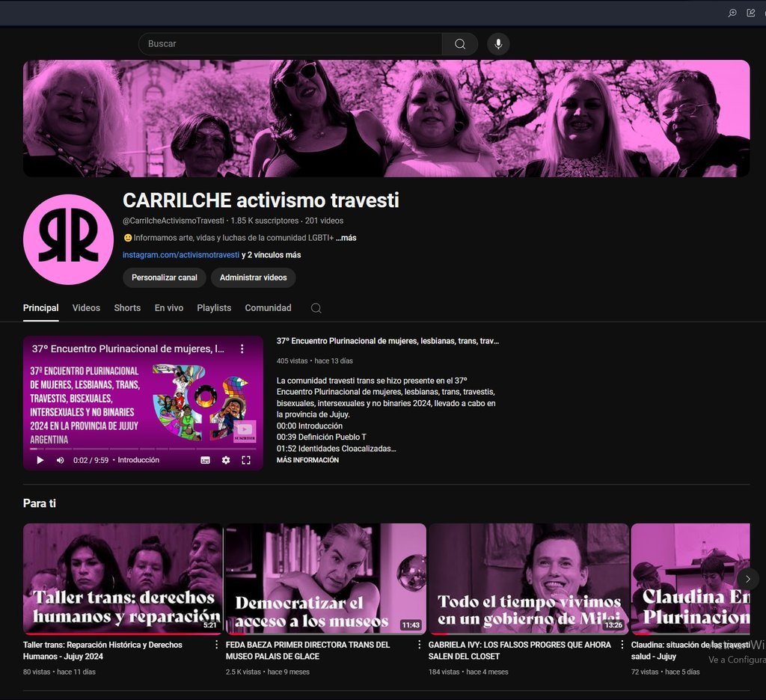
Task: Click the Buscar search field
Action: coord(290,44)
